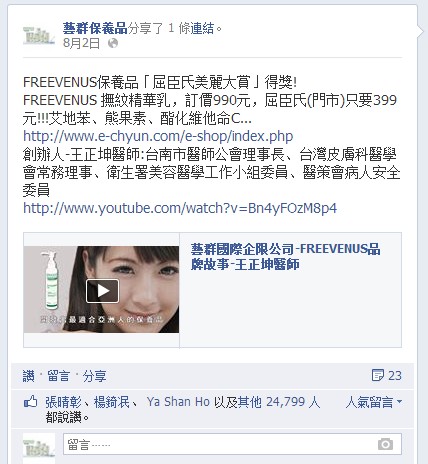This screenshot has height=464, width=428.
Task: Click 留言 action link under post
Action: [58, 376]
